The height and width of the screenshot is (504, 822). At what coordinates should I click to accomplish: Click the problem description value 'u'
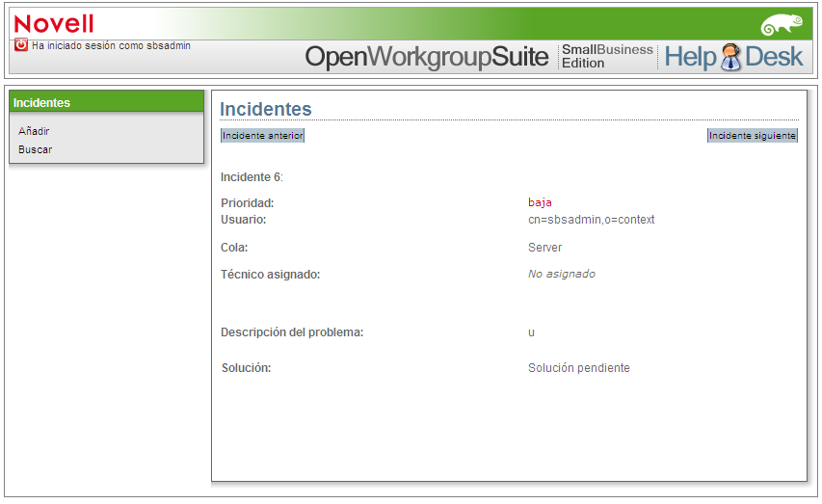[531, 332]
